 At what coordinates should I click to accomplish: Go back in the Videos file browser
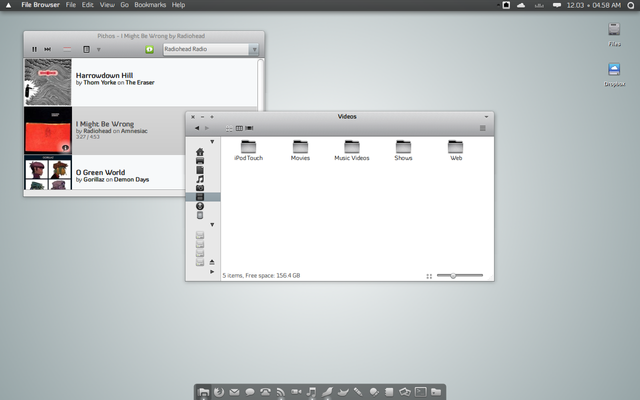(197, 128)
